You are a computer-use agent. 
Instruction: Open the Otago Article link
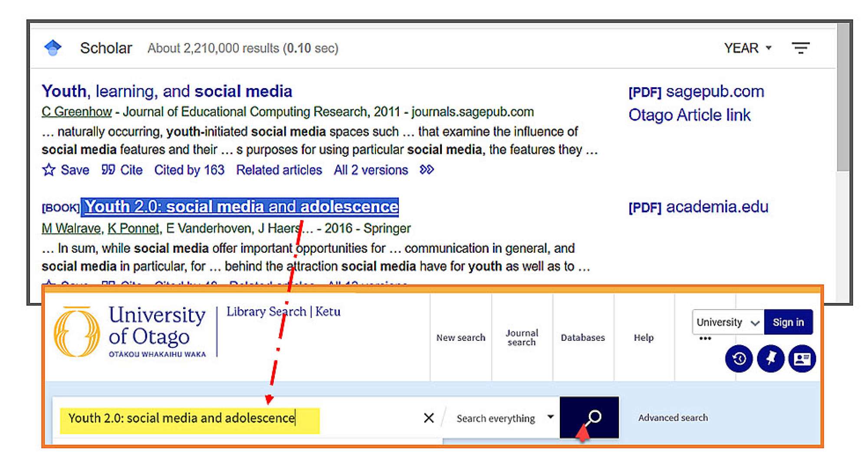689,115
